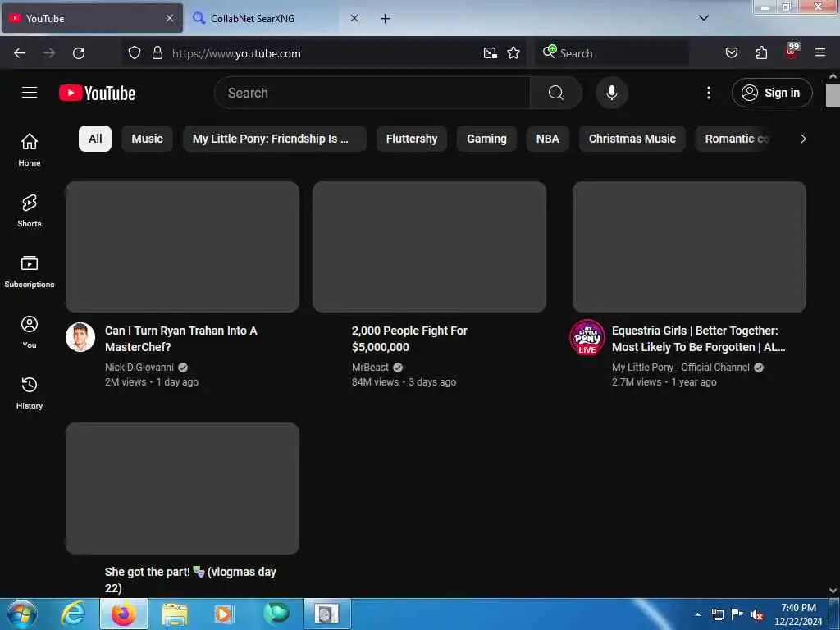Click the vlogmas day 22 video thumbnail
This screenshot has height=630, width=840.
182,488
